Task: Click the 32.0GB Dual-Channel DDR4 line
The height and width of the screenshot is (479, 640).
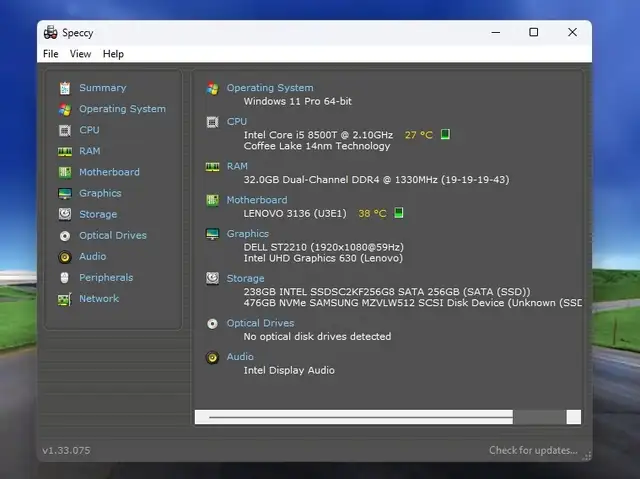Action: pyautogui.click(x=376, y=180)
